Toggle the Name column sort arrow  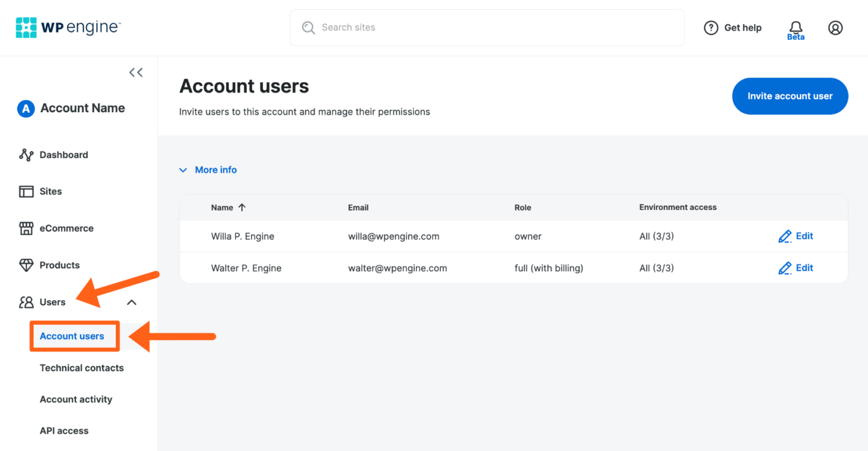242,207
